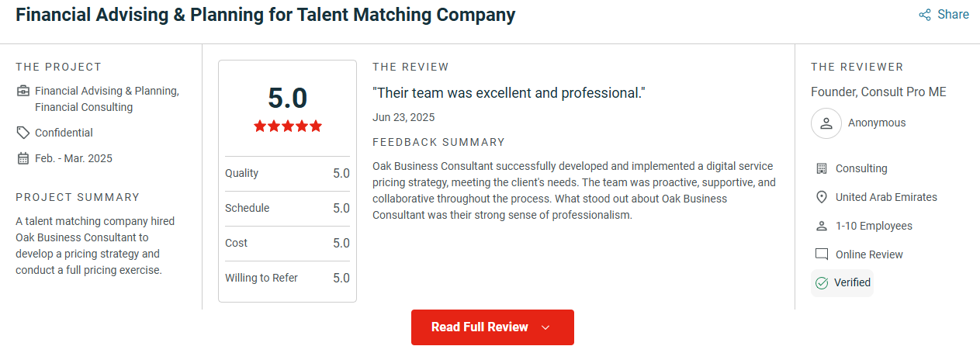Screen dimensions: 980x353
Task: Click the five red star rating
Action: (287, 126)
